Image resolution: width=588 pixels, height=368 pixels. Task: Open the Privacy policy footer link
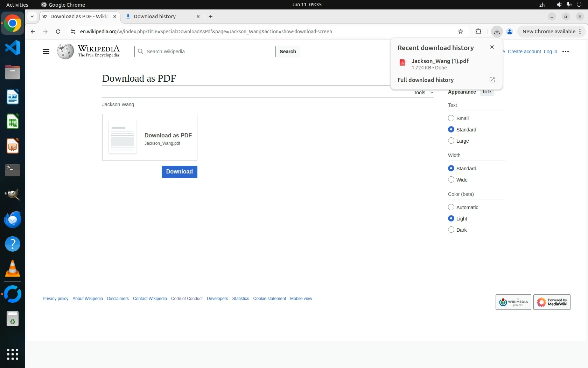(x=55, y=299)
